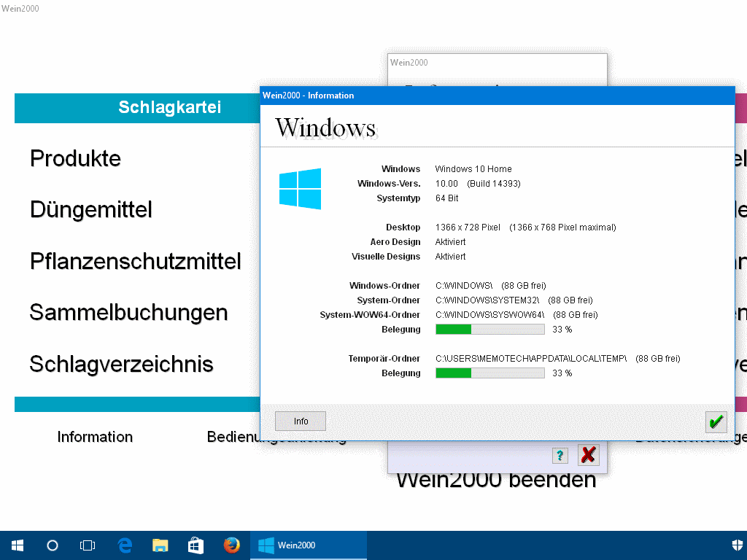
Task: Select Pflanzenschutzmittel menu entry
Action: 135,261
